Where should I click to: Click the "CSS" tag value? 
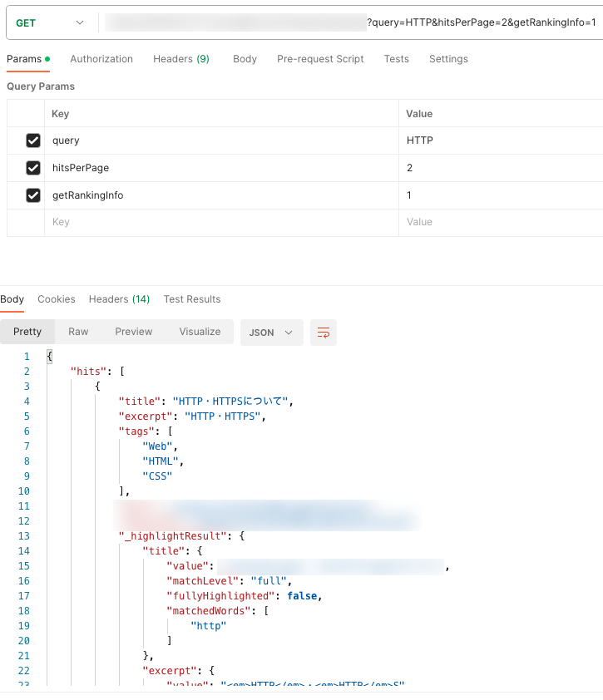(x=157, y=476)
